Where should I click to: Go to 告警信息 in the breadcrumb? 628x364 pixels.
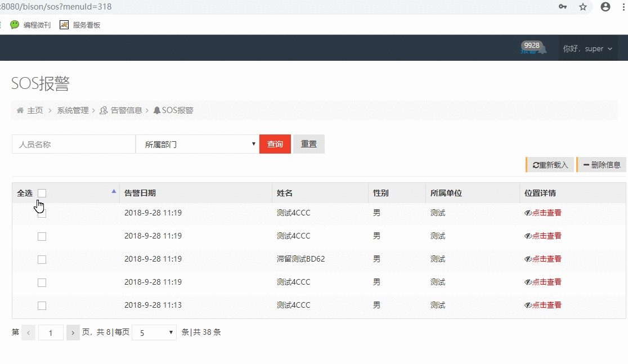point(126,110)
